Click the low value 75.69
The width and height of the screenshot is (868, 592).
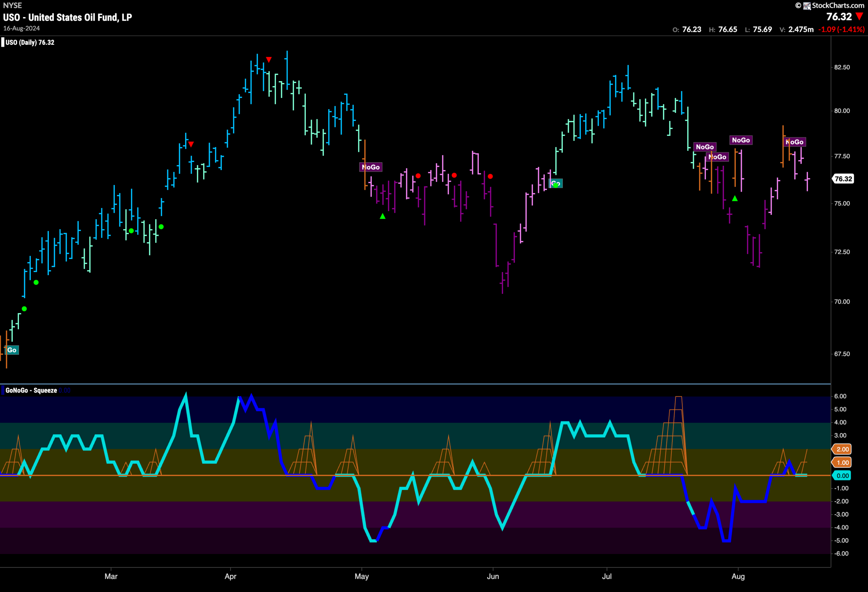762,29
